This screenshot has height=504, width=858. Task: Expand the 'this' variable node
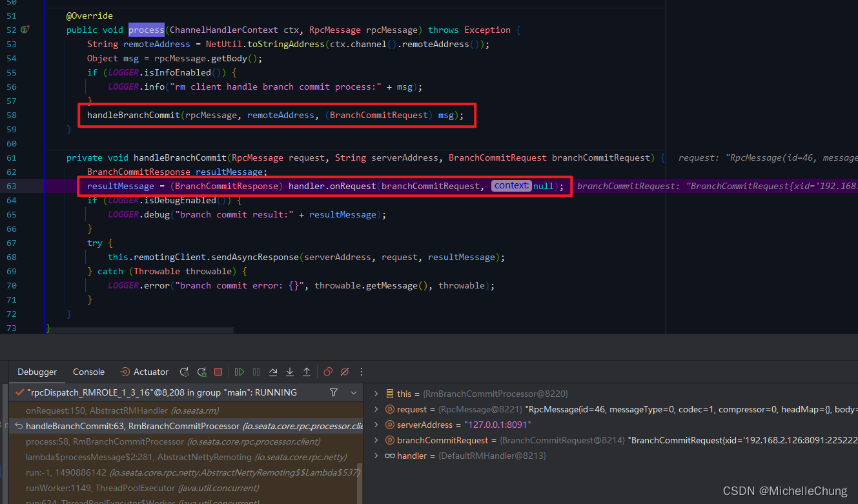coord(376,394)
